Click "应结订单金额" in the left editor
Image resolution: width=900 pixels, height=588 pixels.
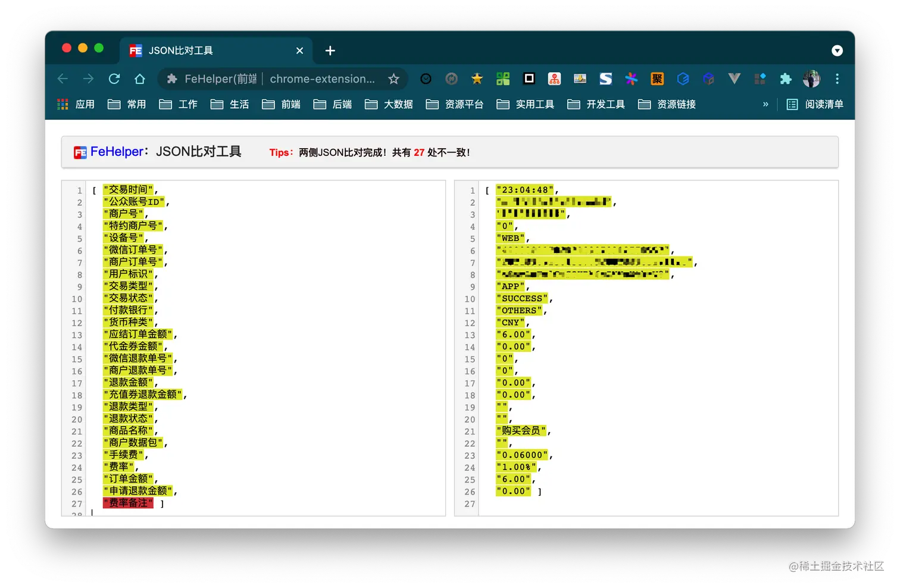click(x=138, y=334)
